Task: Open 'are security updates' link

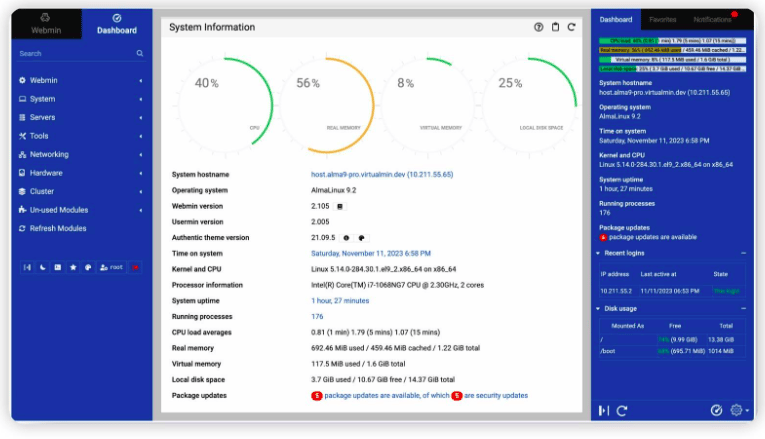Action: [x=496, y=395]
